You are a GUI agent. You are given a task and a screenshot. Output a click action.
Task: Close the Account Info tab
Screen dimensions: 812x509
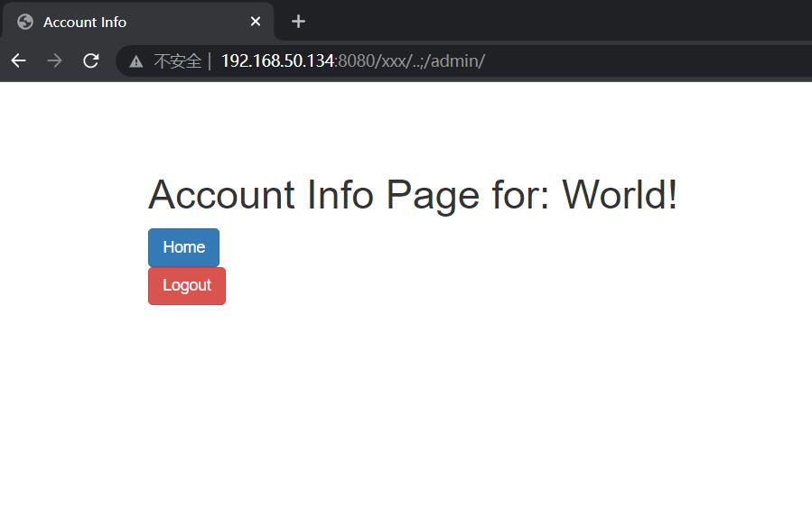tap(256, 22)
